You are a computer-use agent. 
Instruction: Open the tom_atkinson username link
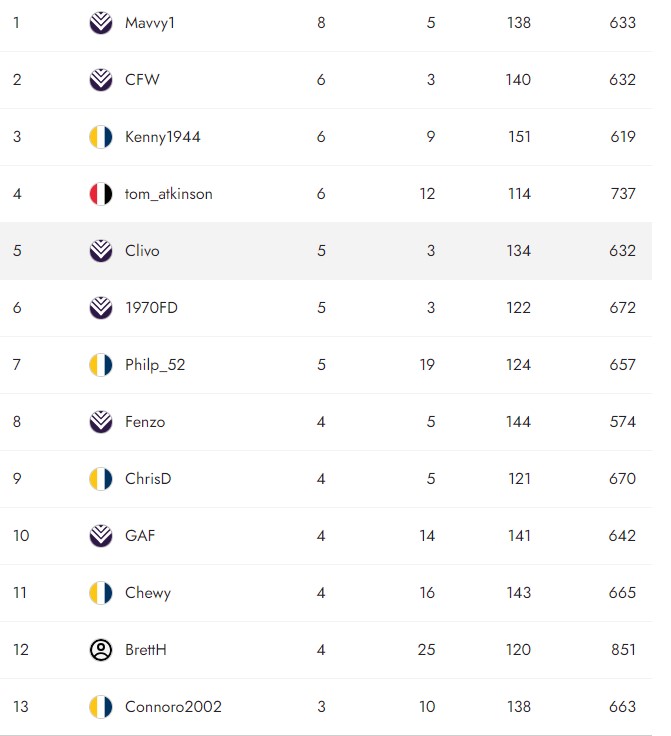(x=168, y=193)
